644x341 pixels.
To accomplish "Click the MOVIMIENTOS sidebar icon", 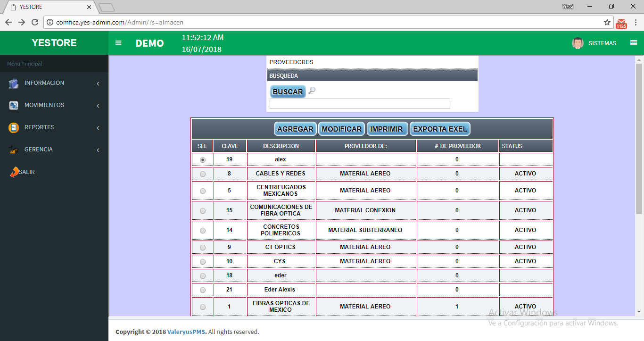I will tap(14, 106).
